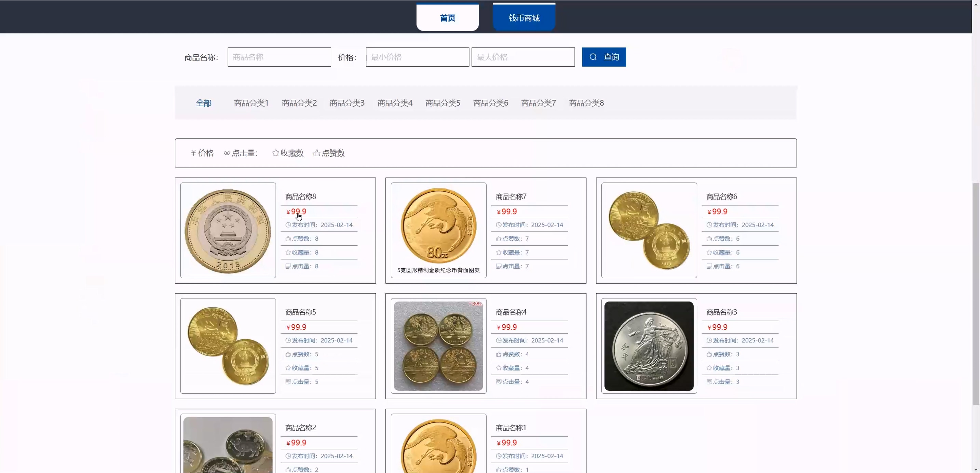Open the 首页 tab

(447, 18)
